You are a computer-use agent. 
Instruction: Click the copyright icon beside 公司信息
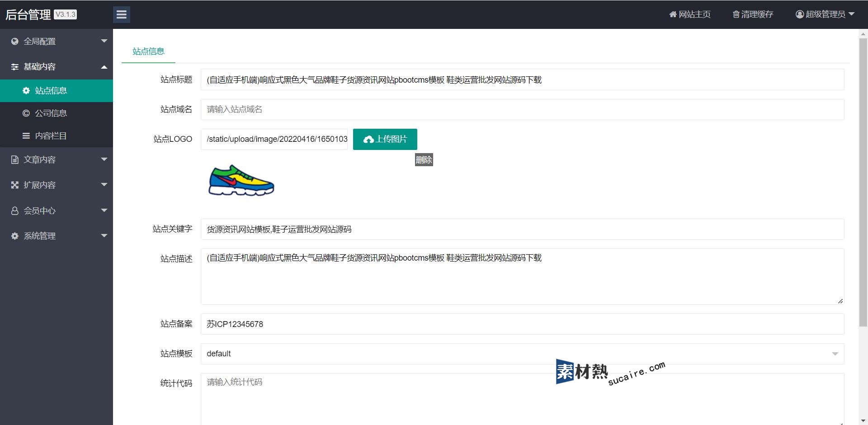26,113
